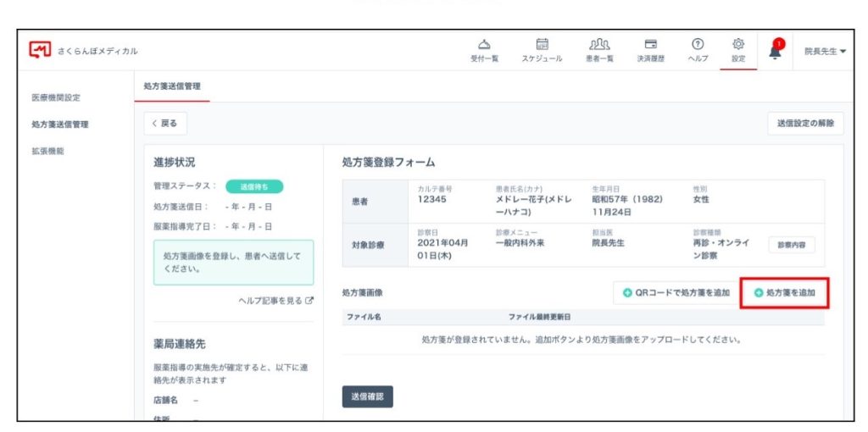The image size is (868, 432).
Task: Click the 設定 gear icon
Action: (x=738, y=45)
